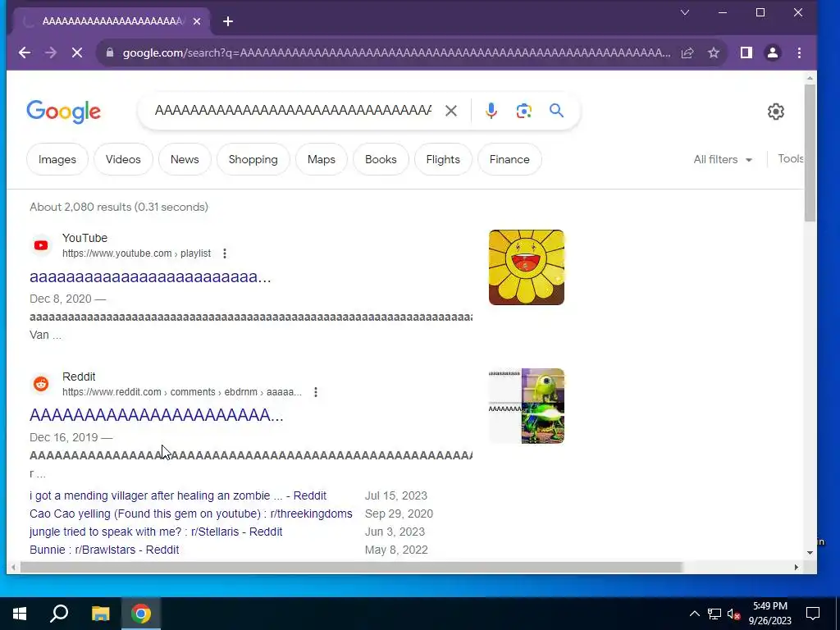
Task: Click the Chrome back arrow
Action: coord(25,52)
